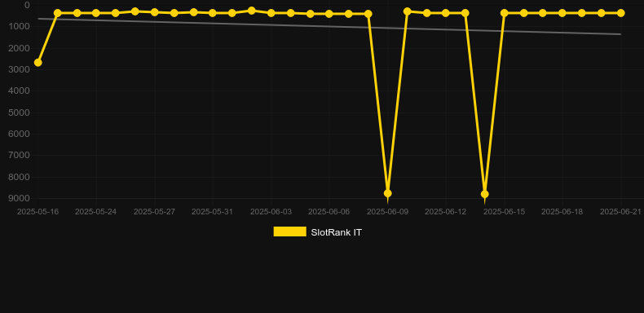Select the data point above 2025-06-03

(271, 13)
